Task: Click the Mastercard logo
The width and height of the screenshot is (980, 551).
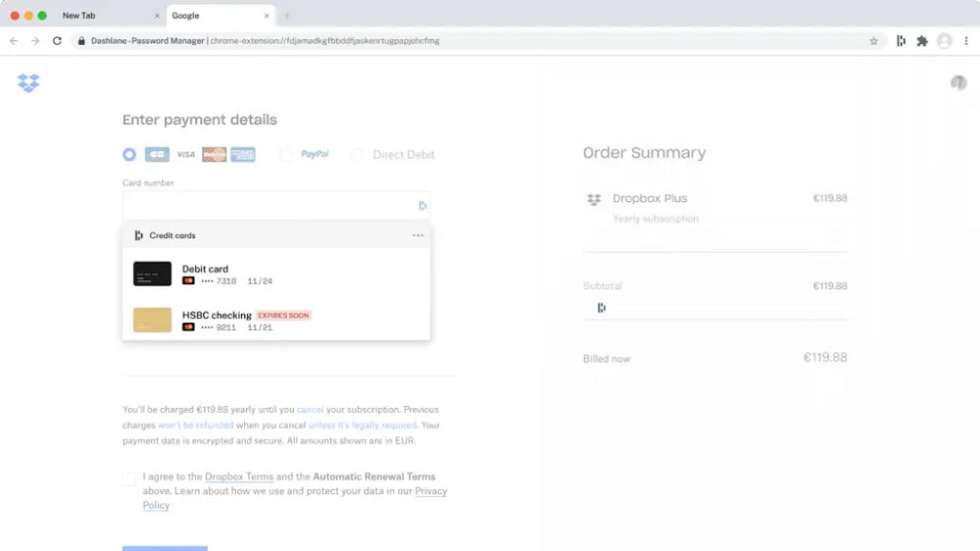Action: pyautogui.click(x=215, y=155)
